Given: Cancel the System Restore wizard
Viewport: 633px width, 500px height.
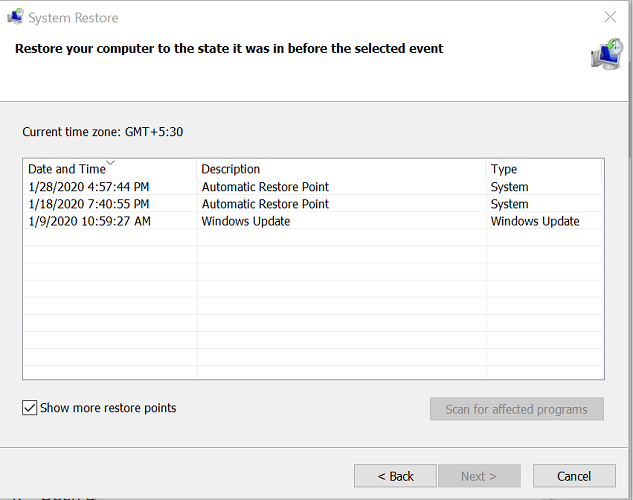Looking at the screenshot, I should point(574,476).
